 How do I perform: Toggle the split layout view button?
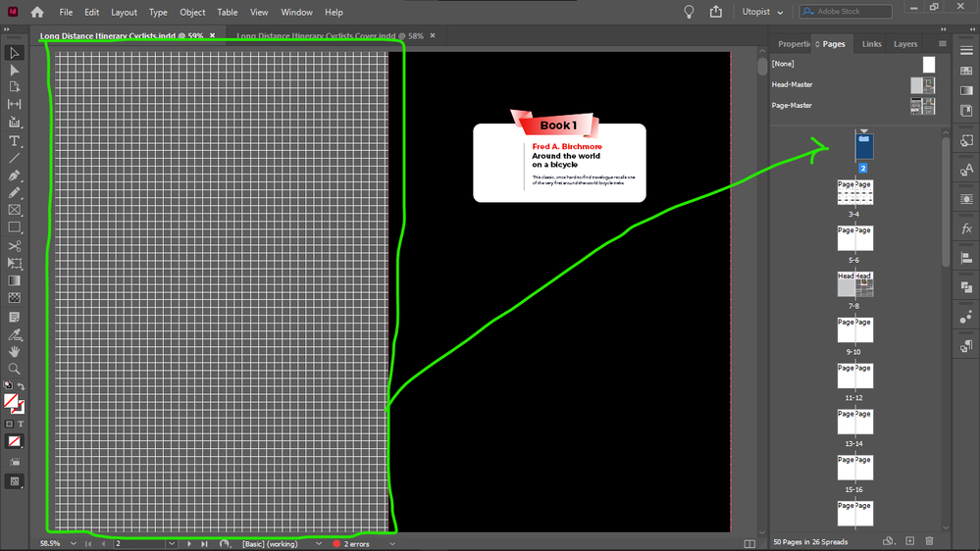tap(749, 544)
